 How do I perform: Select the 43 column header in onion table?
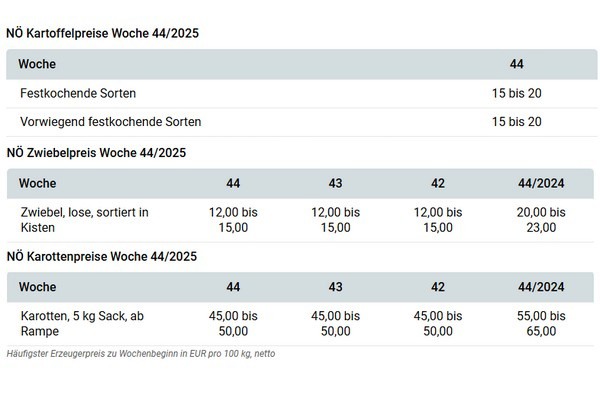pyautogui.click(x=336, y=183)
